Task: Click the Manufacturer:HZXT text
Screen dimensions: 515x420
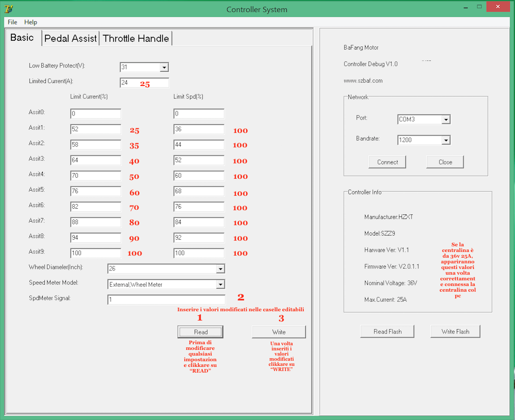Action: click(388, 217)
